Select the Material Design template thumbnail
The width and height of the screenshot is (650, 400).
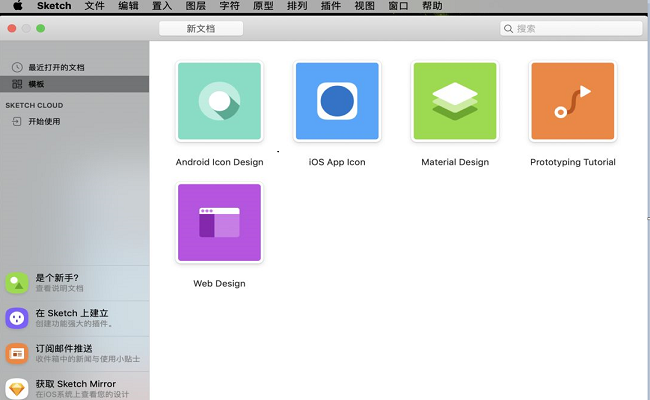click(454, 104)
